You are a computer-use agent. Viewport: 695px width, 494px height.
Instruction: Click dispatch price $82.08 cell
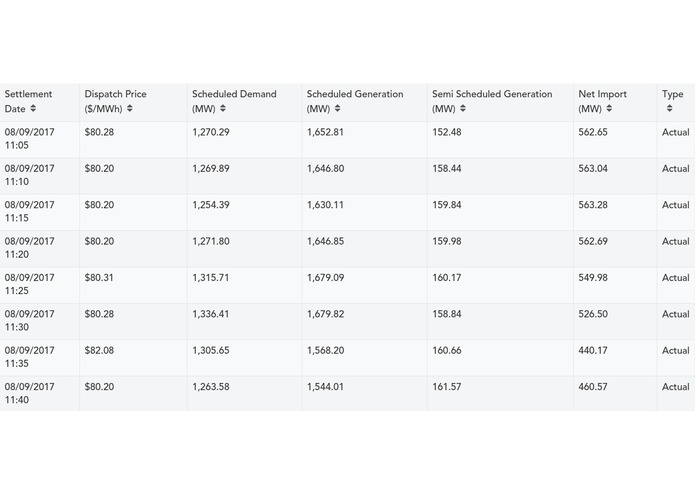click(99, 350)
